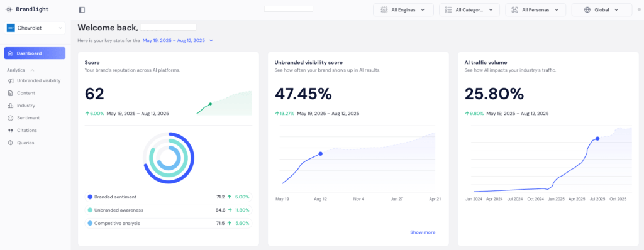This screenshot has height=250, width=644.
Task: Click the Unbranded visibility megaphone icon
Action: (10, 80)
